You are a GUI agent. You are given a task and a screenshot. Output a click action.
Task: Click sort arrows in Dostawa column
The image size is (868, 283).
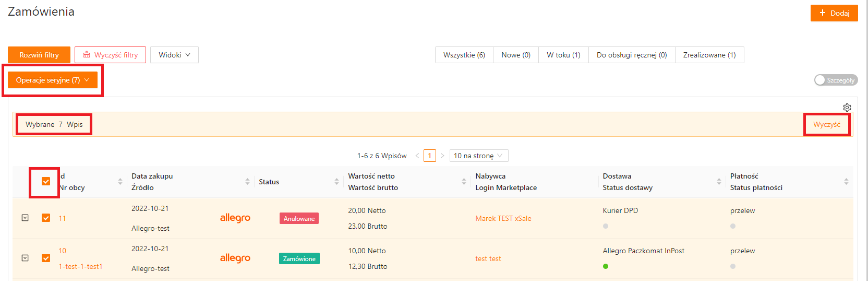pyautogui.click(x=719, y=182)
